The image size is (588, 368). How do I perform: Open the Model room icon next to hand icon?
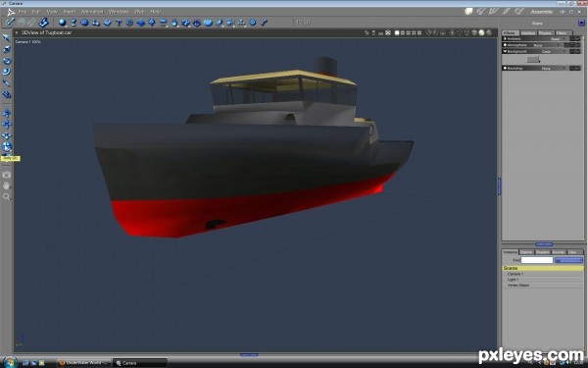[x=481, y=12]
